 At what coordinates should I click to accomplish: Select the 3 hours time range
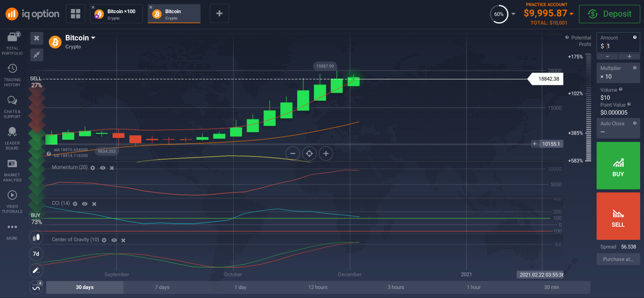396,287
